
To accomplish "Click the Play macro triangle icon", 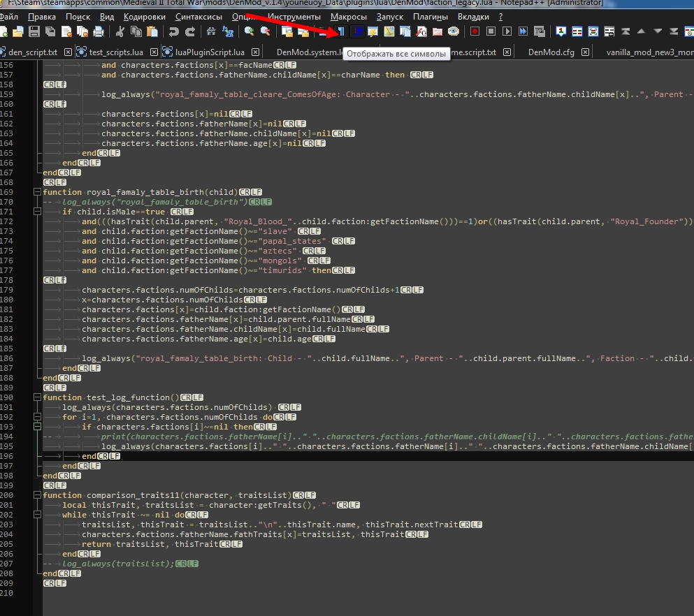I will [x=507, y=31].
